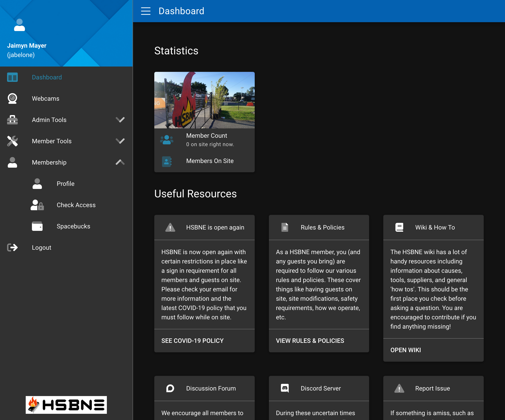This screenshot has width=505, height=420.
Task: Click the Logout arrow icon
Action: [x=12, y=247]
